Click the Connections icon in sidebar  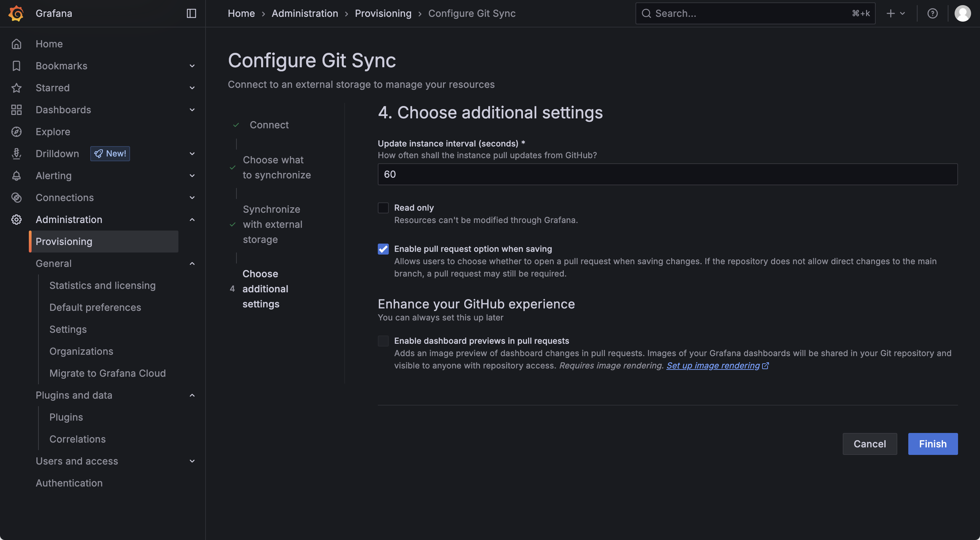pyautogui.click(x=16, y=198)
